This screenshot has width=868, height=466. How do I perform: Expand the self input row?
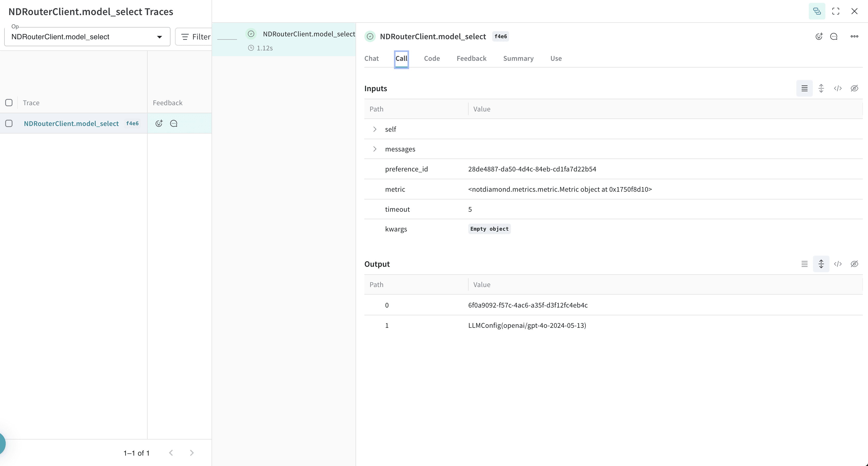(375, 129)
